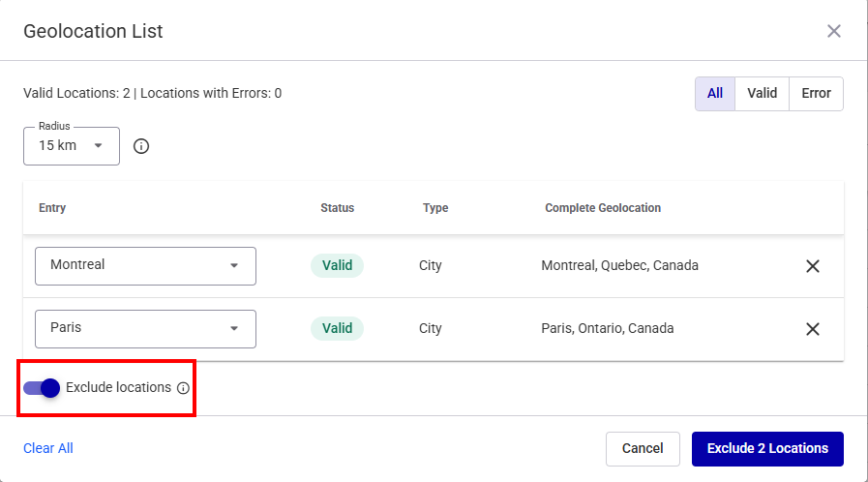Click the Entry column header

52,208
